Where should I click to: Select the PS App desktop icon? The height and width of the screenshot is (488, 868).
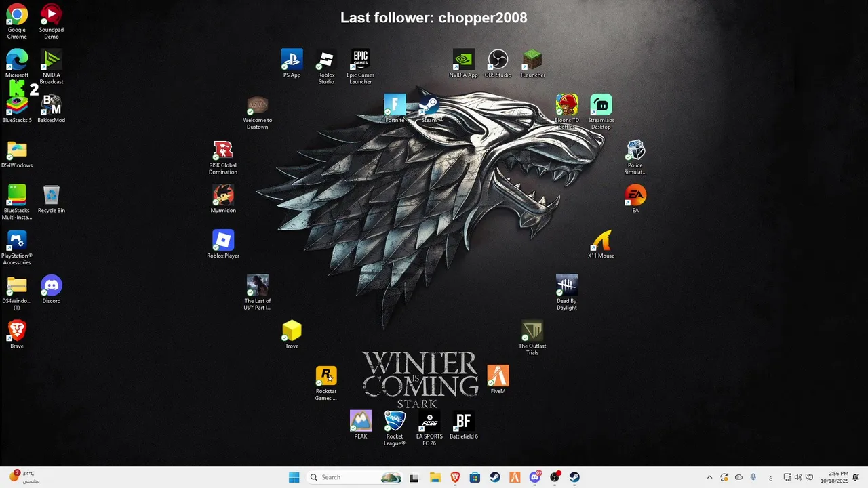[x=292, y=64]
